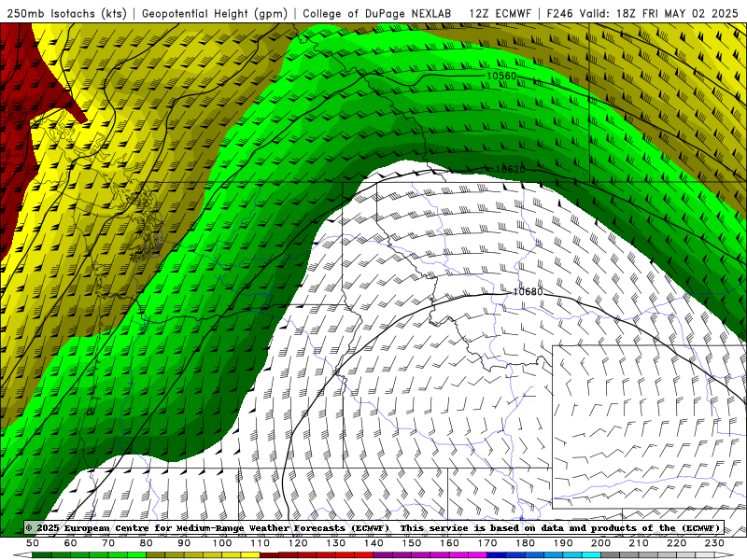The height and width of the screenshot is (560, 747).
Task: Click the 220 value on the color scale
Action: pos(676,543)
